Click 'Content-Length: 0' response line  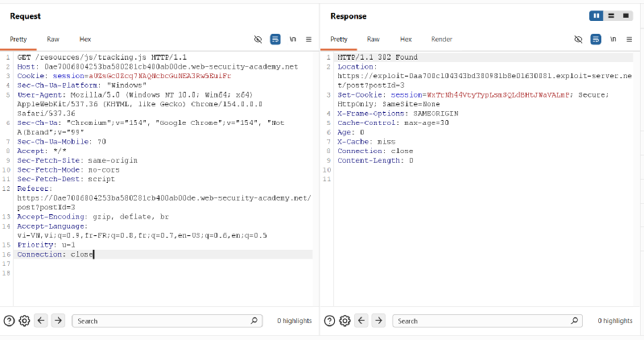coord(375,161)
